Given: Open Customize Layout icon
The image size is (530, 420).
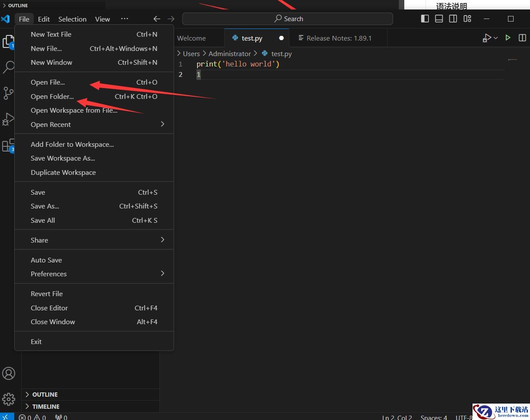Looking at the screenshot, I should 467,19.
